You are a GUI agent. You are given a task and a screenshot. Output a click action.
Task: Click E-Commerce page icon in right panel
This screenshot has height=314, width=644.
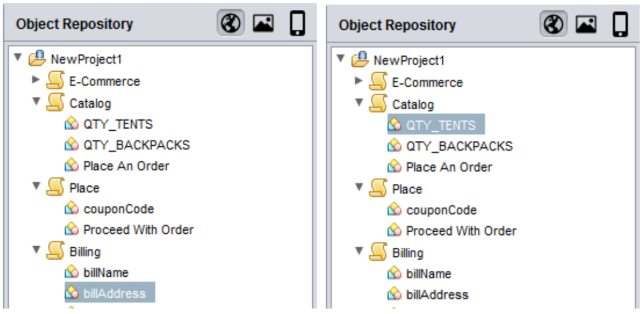(379, 82)
